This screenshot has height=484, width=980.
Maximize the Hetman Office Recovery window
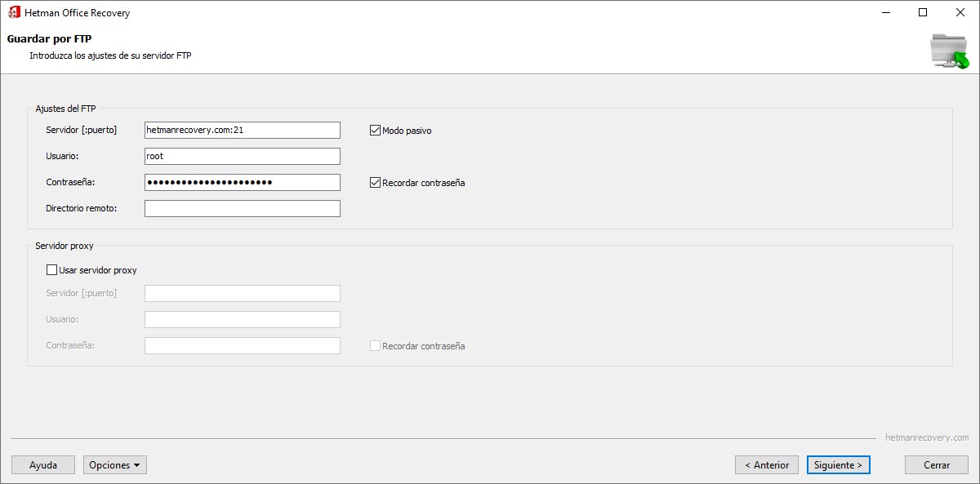(x=923, y=12)
